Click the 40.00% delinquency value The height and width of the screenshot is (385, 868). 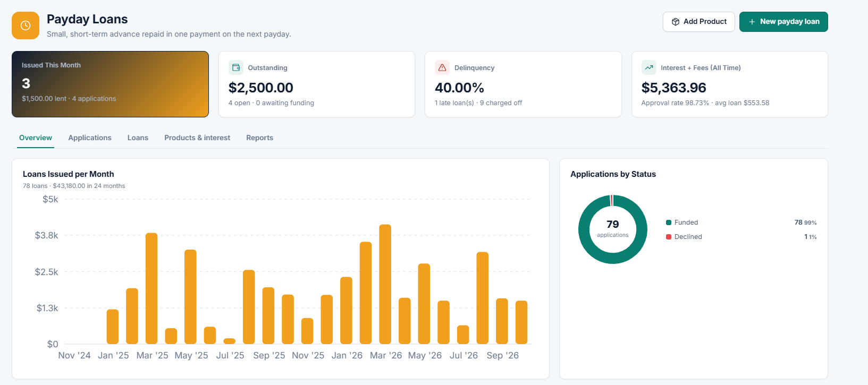point(460,88)
